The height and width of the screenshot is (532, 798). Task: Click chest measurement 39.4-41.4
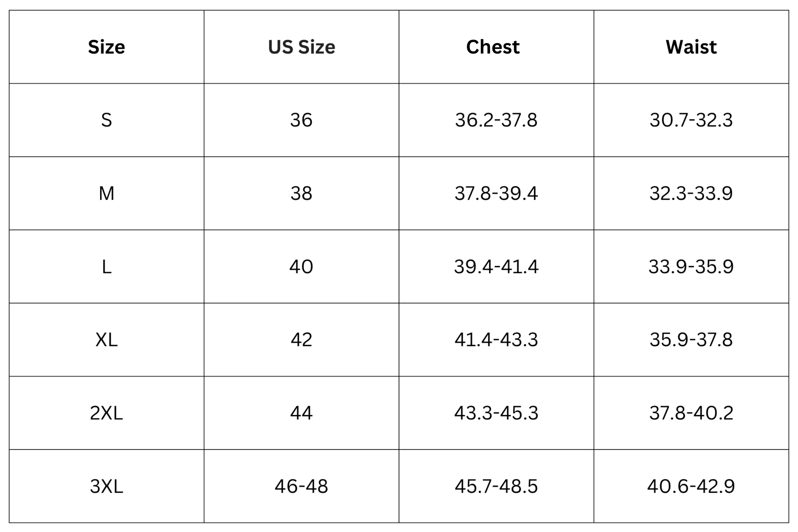tap(496, 267)
